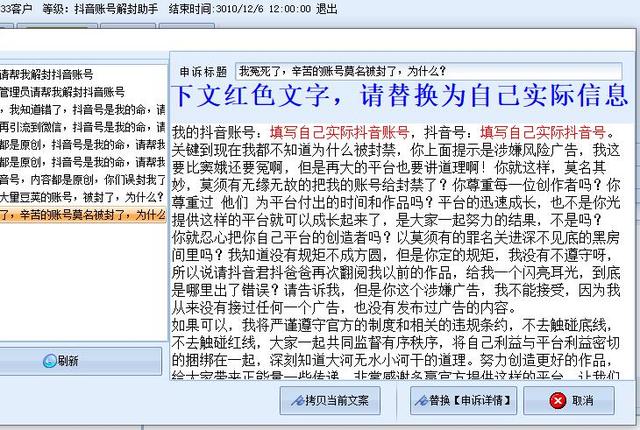Screen dimensions: 640x430
Task: Click the 结束时间 expiry info in header
Action: [x=240, y=9]
